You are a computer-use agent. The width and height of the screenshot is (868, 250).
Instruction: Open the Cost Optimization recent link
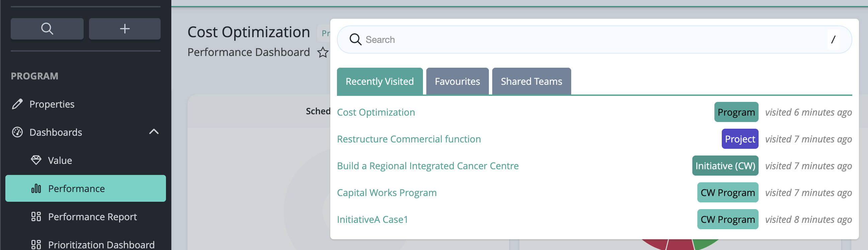pyautogui.click(x=376, y=112)
